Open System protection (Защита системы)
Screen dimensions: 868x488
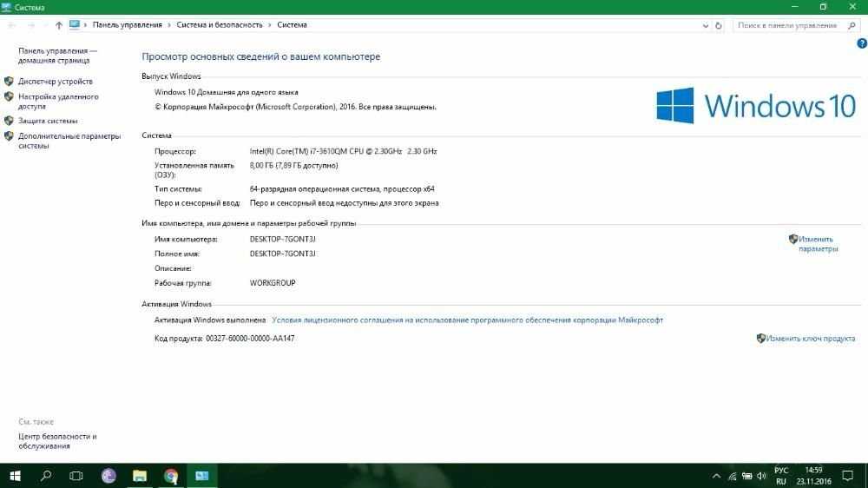point(48,121)
